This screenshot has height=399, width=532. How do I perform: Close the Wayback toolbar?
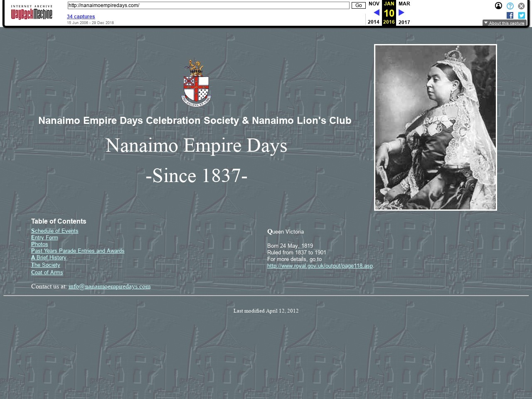[521, 6]
